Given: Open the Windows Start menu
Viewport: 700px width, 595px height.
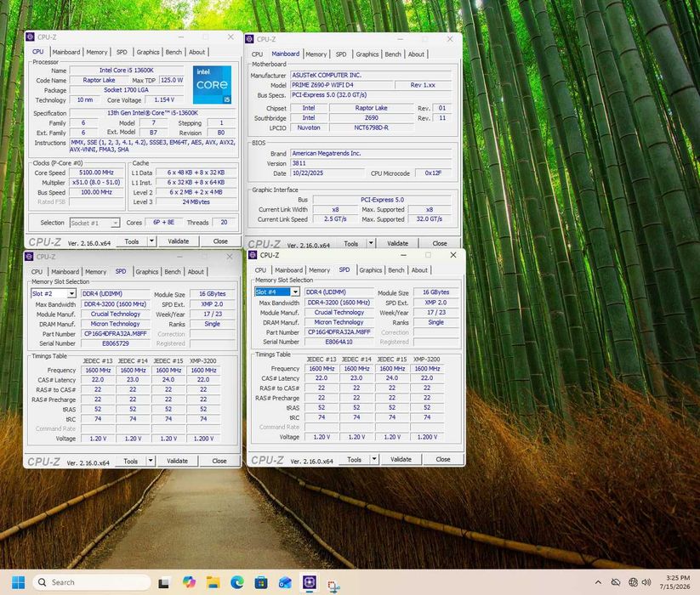Looking at the screenshot, I should click(x=19, y=582).
